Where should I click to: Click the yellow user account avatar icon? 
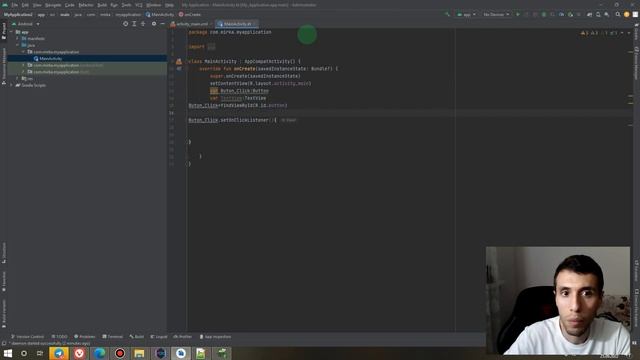(x=627, y=14)
